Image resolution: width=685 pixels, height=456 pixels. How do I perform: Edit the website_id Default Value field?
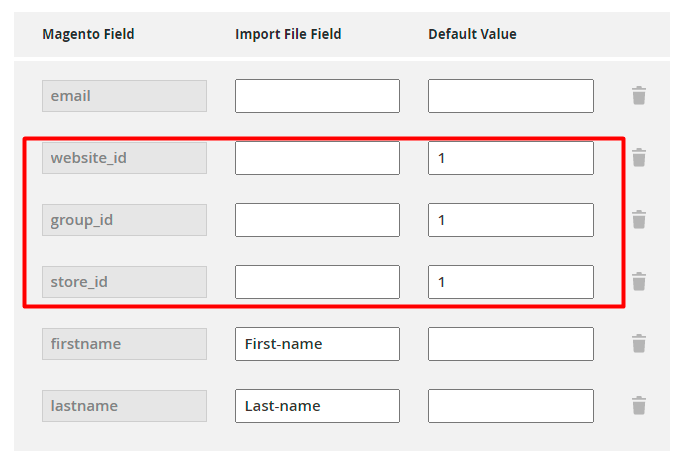[x=510, y=158]
